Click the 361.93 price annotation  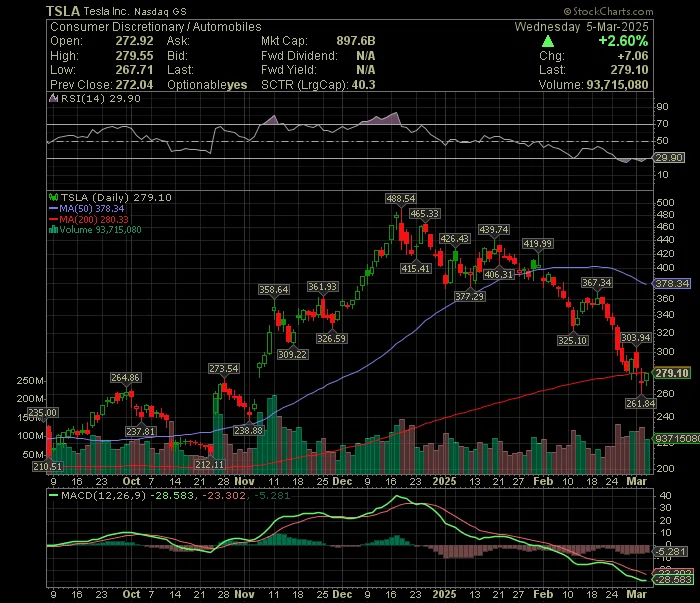click(x=322, y=287)
